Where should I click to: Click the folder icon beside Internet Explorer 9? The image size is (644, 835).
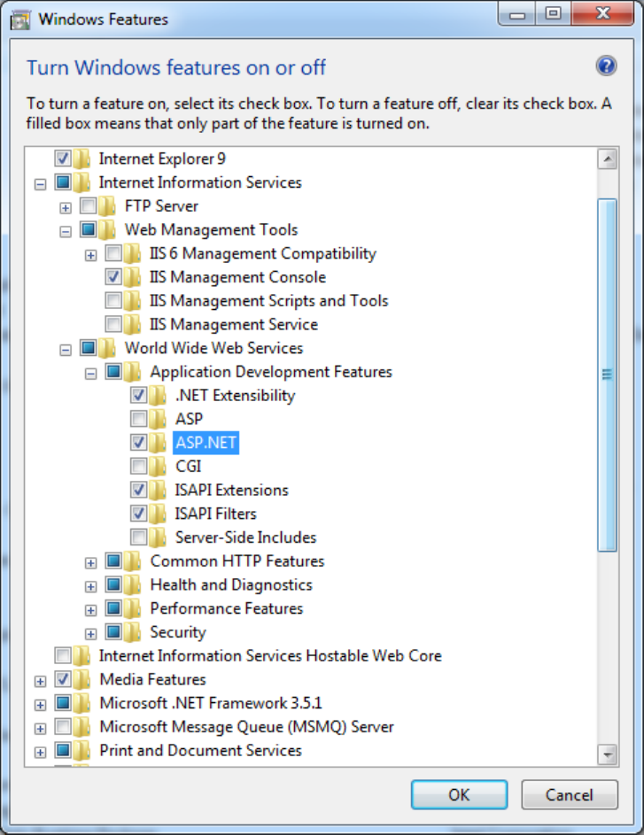[81, 158]
